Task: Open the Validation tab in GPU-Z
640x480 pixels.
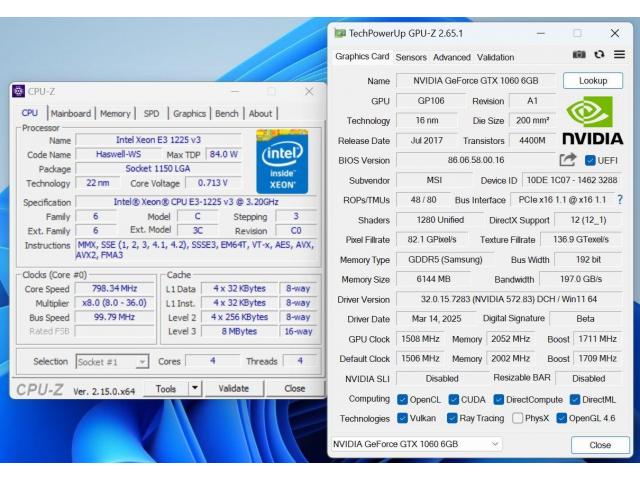Action: [496, 58]
